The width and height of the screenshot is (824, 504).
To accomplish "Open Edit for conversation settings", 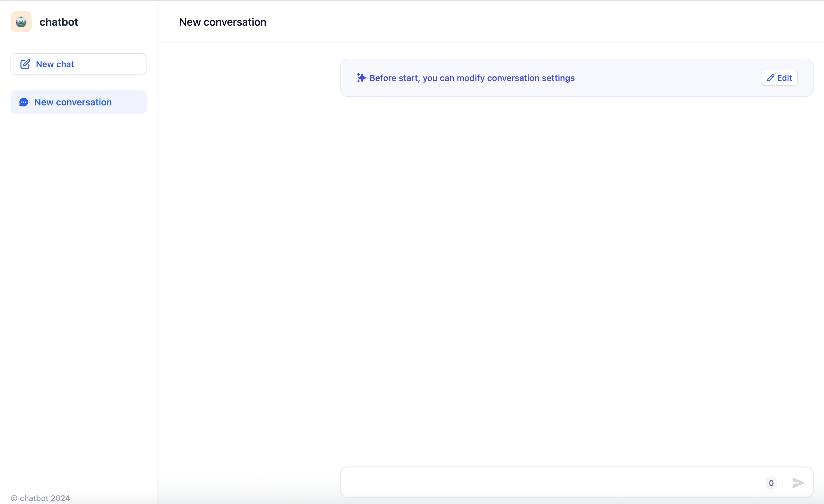I will [779, 78].
